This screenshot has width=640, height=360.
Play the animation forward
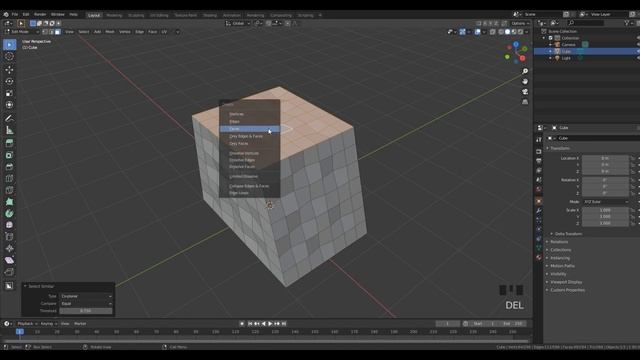[270, 324]
